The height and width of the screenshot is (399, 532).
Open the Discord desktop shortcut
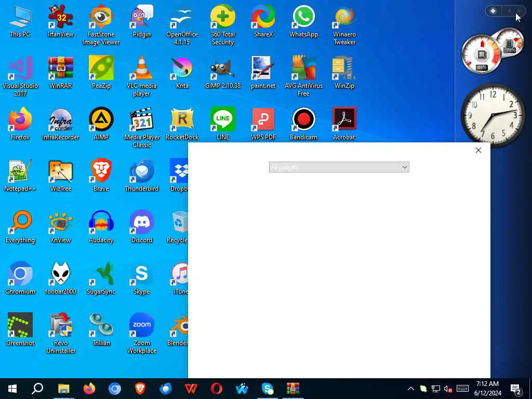click(x=141, y=227)
